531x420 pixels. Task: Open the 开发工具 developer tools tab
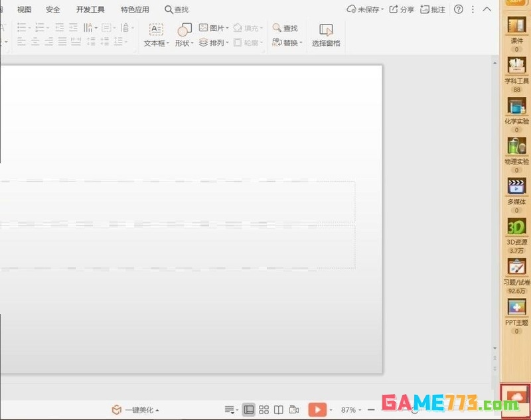coord(90,9)
